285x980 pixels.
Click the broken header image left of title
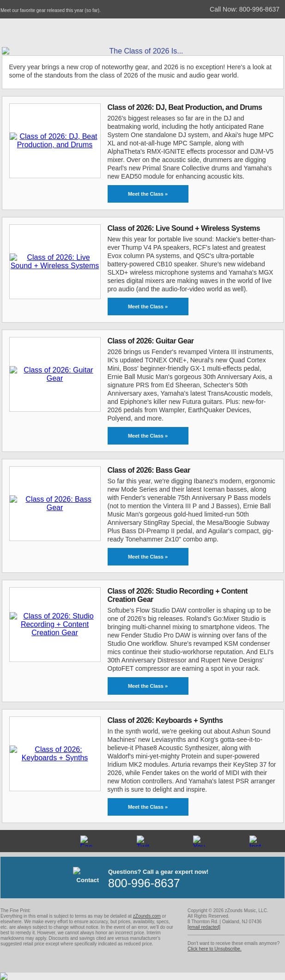click(x=6, y=51)
